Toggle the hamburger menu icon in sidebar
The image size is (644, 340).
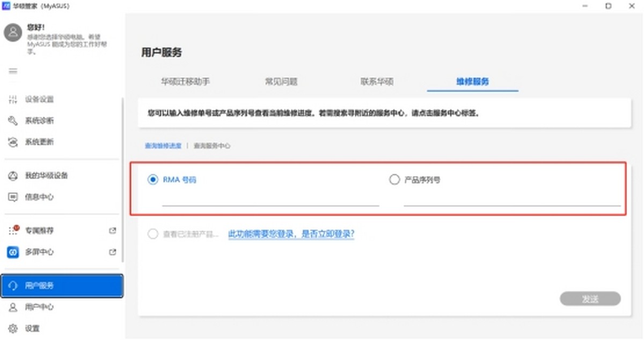(x=13, y=71)
